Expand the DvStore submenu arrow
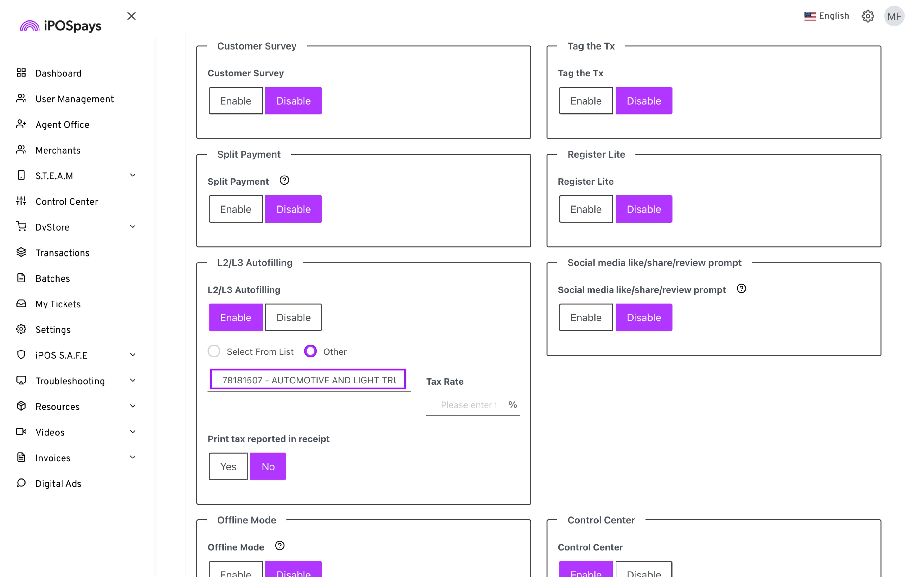This screenshot has width=924, height=577. point(133,227)
